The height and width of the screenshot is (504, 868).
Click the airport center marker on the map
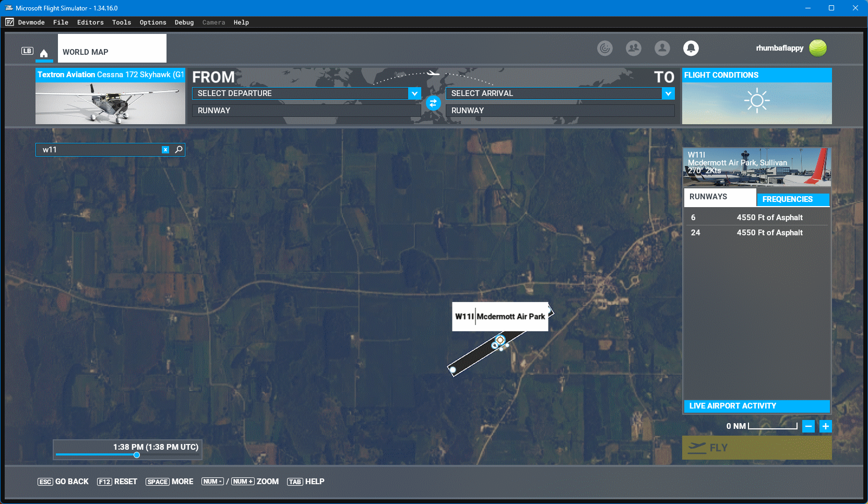tap(500, 340)
